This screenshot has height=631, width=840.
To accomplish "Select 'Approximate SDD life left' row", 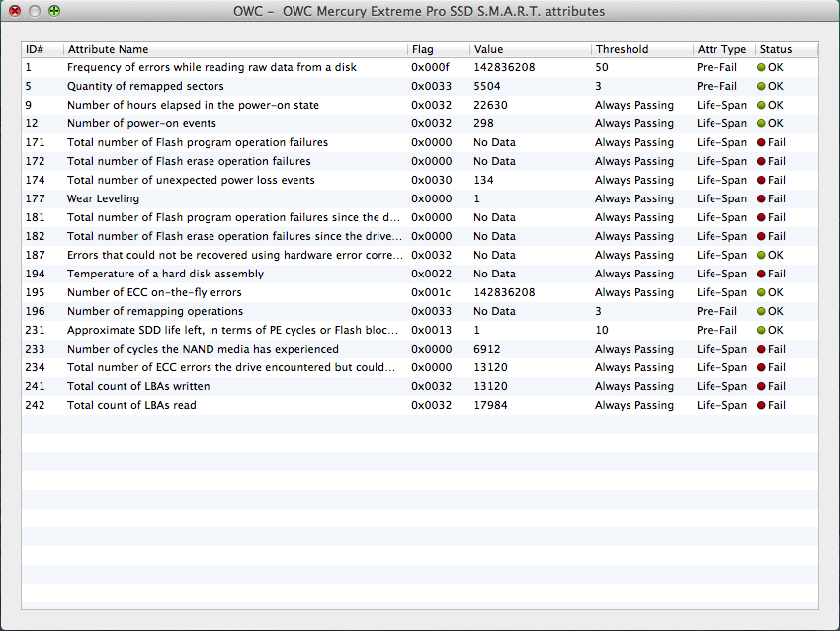I will [420, 330].
